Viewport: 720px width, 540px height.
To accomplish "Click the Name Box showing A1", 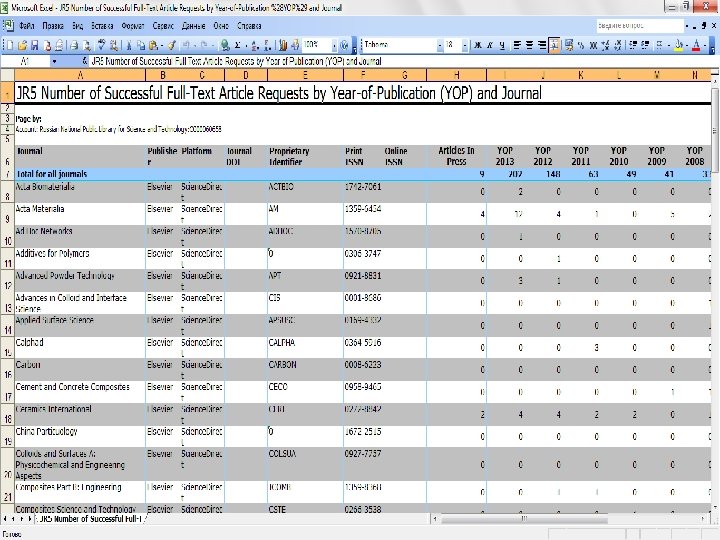I will [25, 61].
